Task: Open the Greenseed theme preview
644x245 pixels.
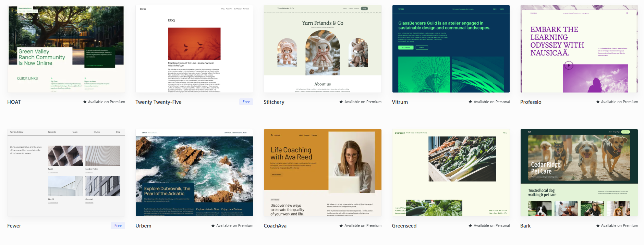Action: tap(451, 173)
